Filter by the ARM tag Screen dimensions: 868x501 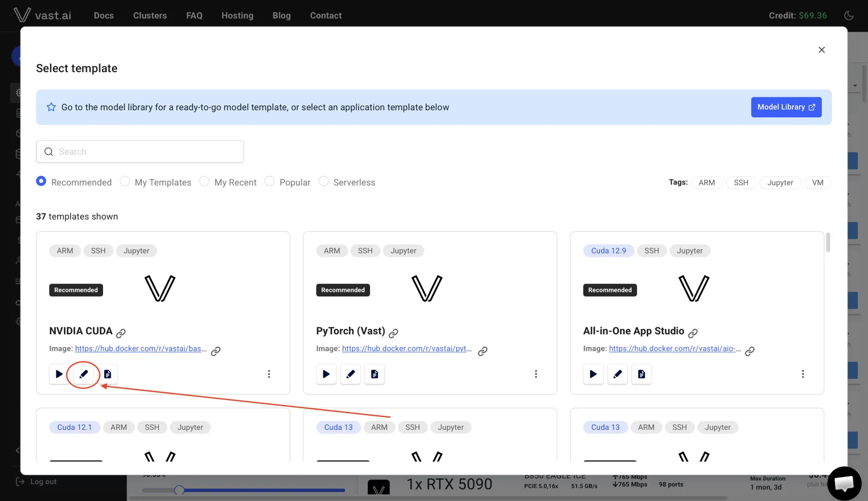click(706, 182)
